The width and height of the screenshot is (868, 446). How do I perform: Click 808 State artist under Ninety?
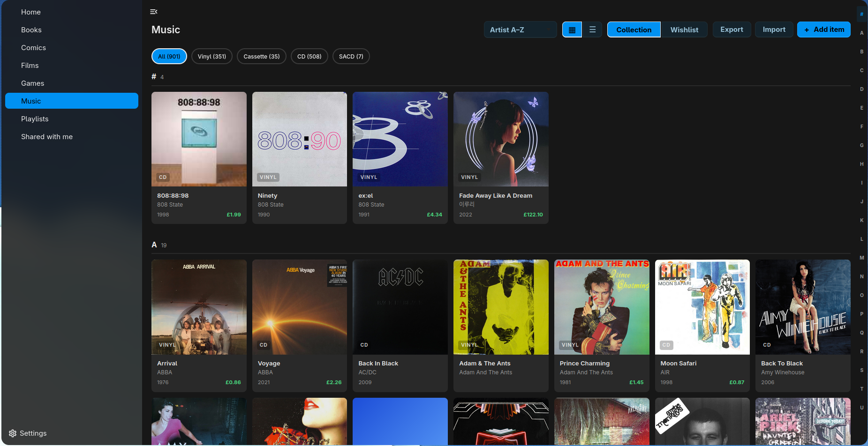coord(271,205)
